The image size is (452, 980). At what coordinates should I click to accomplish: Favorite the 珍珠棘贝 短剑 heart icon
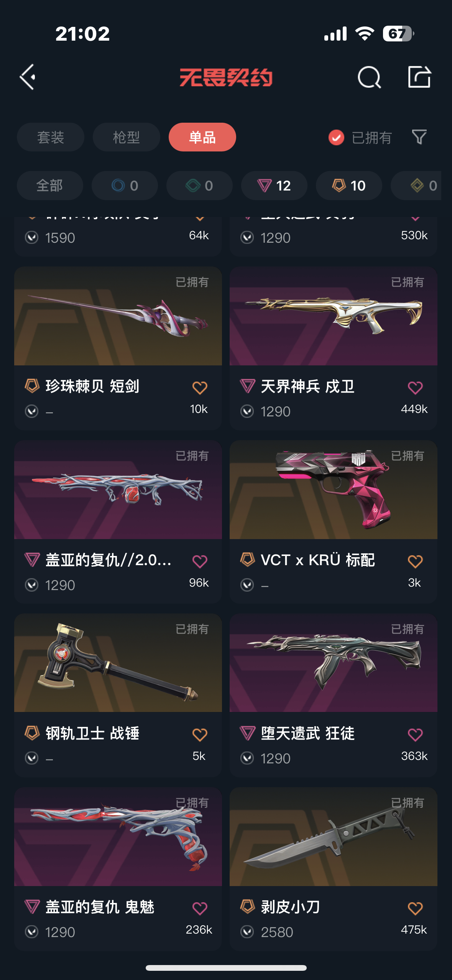point(200,388)
